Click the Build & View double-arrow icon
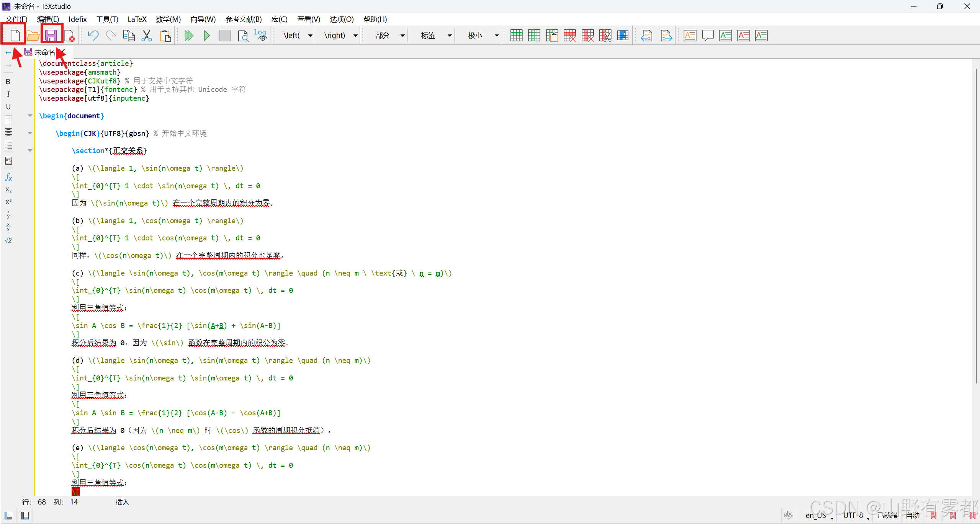Screen dimensions: 980x524 pos(188,36)
